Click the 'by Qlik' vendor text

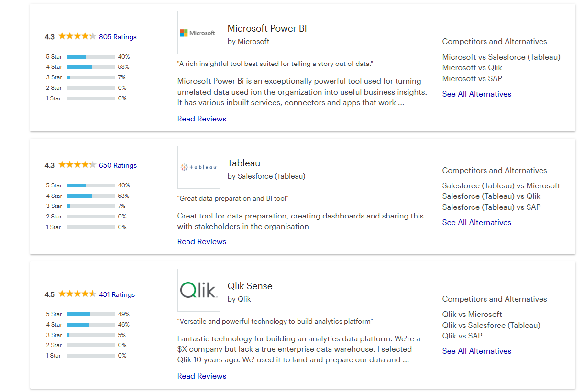[239, 299]
